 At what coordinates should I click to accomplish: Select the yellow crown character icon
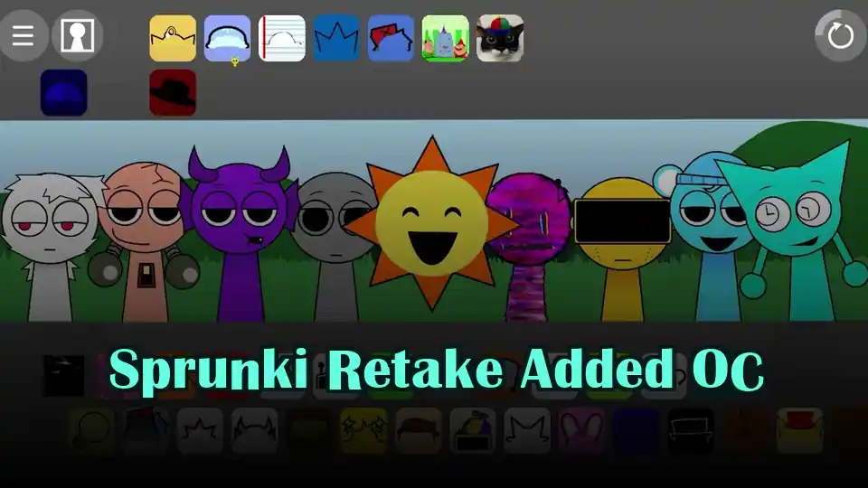173,39
